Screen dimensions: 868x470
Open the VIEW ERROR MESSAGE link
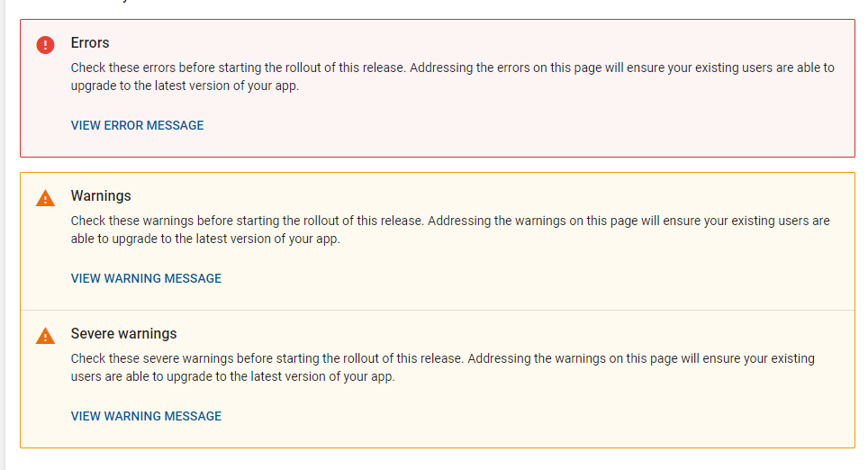tap(137, 126)
